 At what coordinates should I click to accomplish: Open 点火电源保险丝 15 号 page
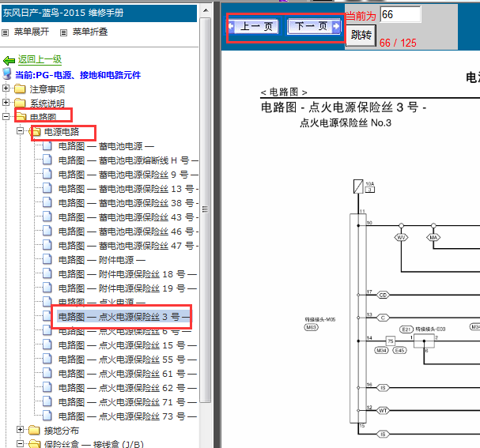click(x=127, y=345)
